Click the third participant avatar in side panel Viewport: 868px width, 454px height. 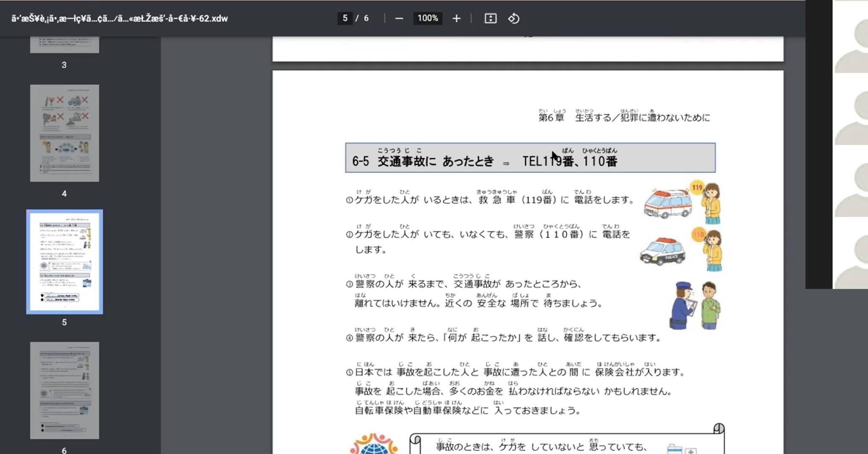click(x=851, y=181)
